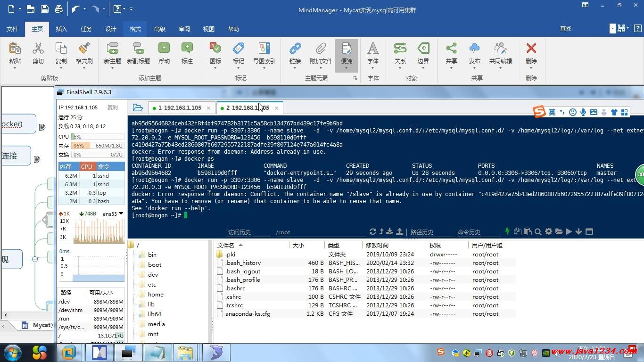Open the font (字体) tool
This screenshot has height=362, width=644.
(x=373, y=49)
